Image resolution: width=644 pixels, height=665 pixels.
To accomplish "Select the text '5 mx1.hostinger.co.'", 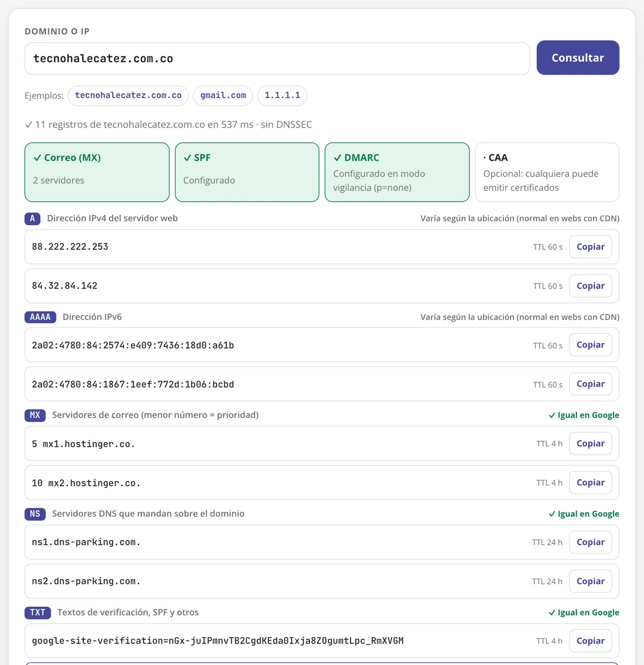I will 83,444.
